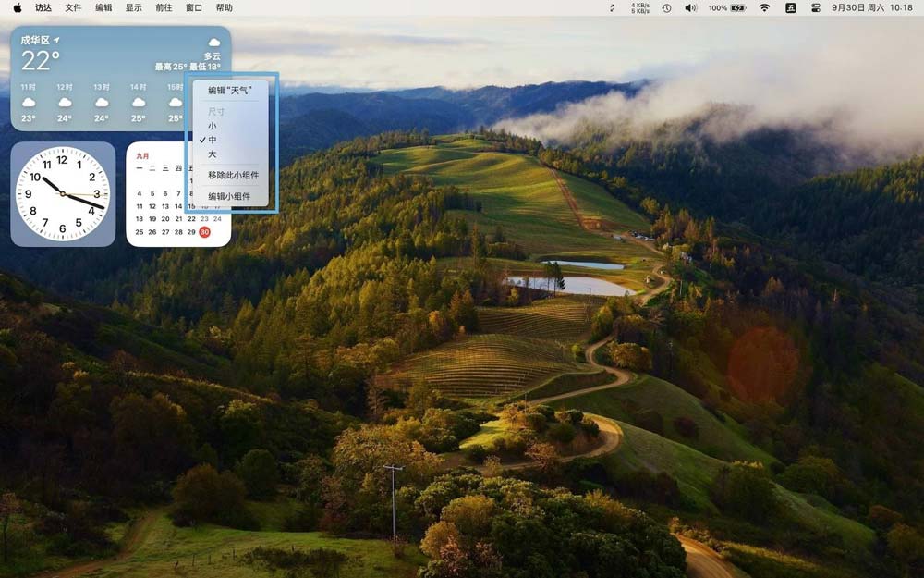Select size 大 for the widget
Viewport: 924px width, 578px height.
click(x=213, y=154)
